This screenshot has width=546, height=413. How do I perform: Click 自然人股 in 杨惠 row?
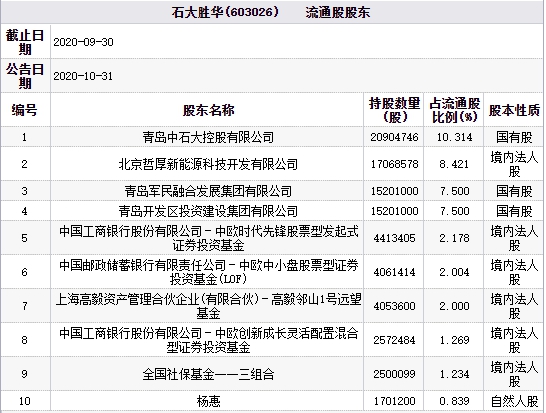(514, 401)
